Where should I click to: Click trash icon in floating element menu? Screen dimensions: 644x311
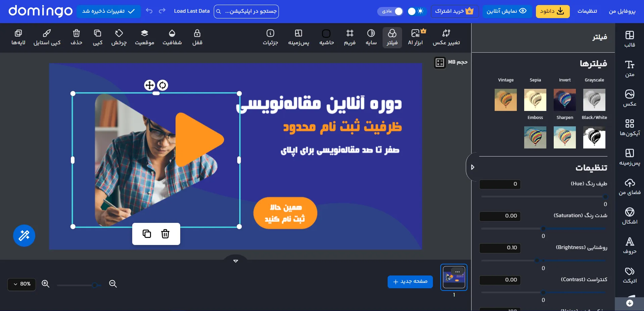pos(165,234)
